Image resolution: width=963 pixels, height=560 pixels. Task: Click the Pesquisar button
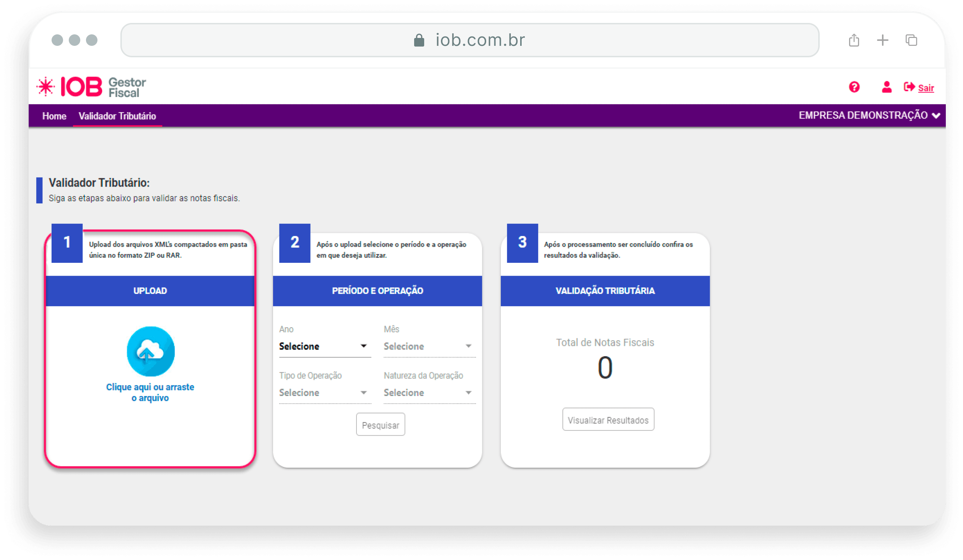380,425
